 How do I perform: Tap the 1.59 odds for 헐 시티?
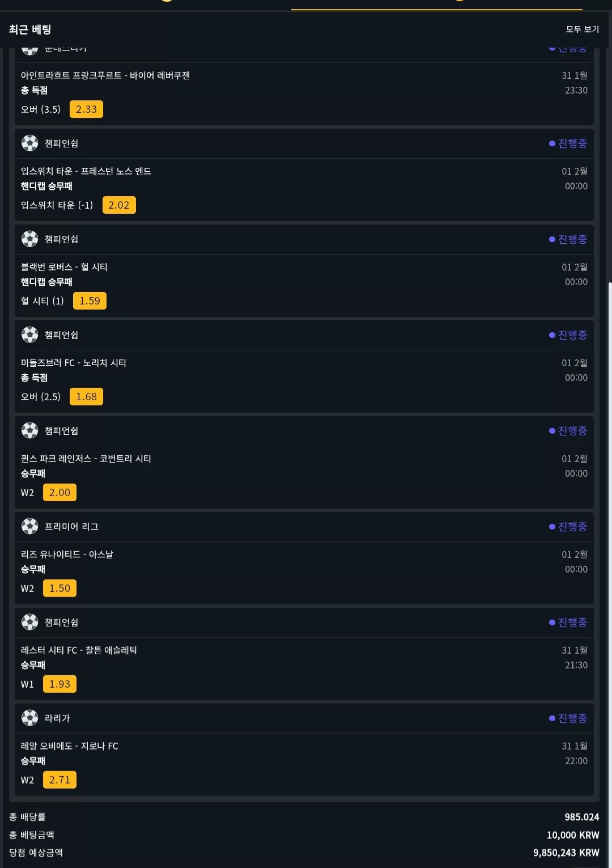pos(90,301)
